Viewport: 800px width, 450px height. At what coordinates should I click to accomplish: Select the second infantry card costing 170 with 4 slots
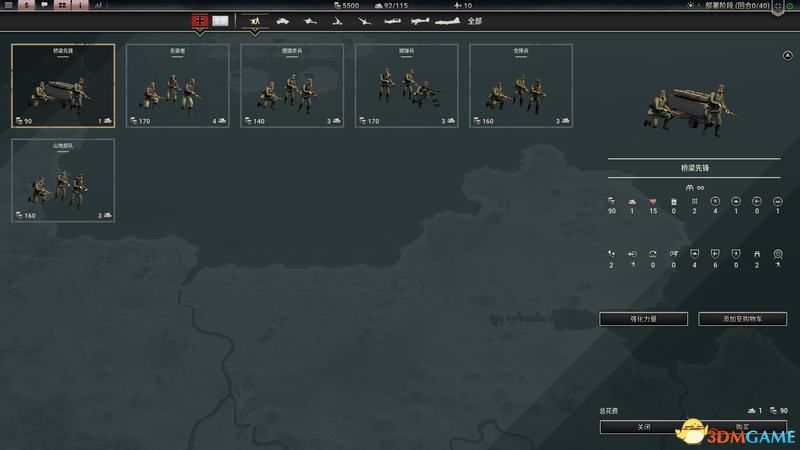pyautogui.click(x=178, y=85)
